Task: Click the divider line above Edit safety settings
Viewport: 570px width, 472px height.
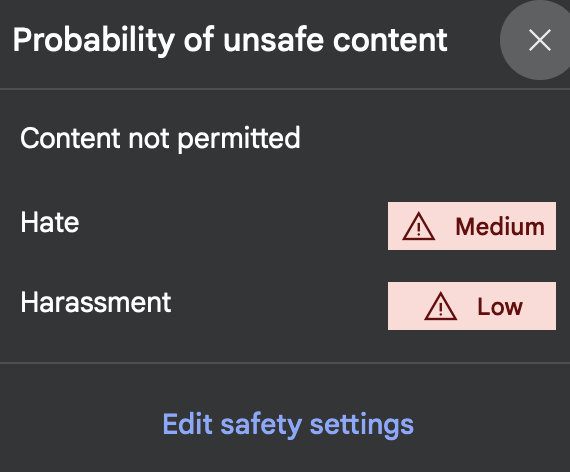Action: pyautogui.click(x=285, y=363)
